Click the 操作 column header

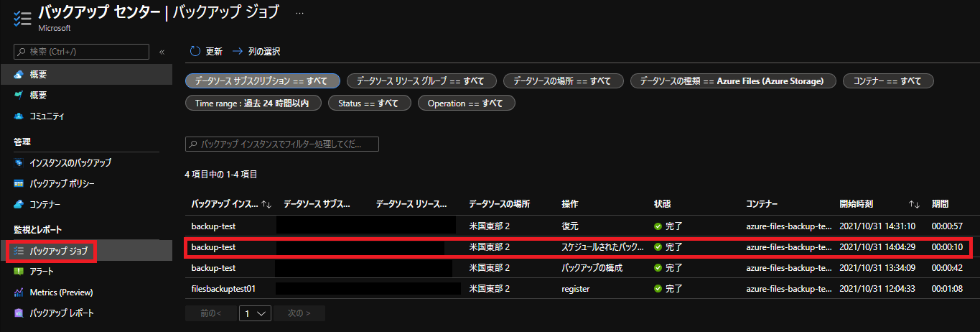570,205
